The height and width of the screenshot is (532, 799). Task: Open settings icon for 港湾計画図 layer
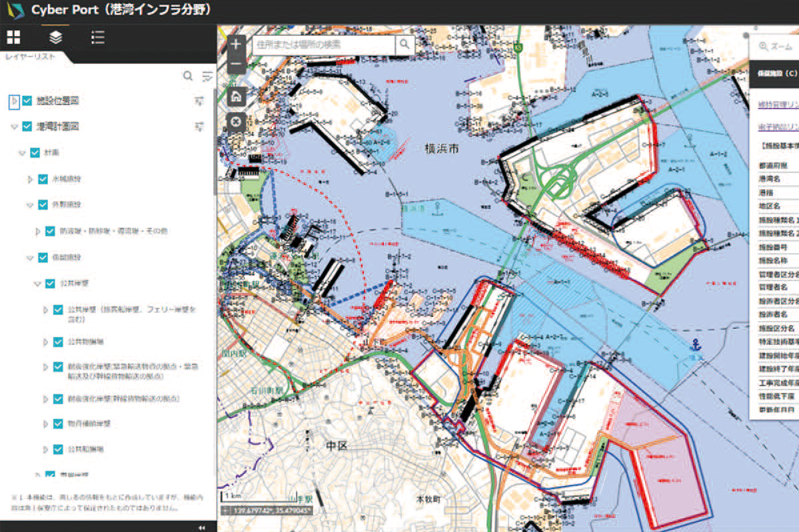(x=199, y=126)
